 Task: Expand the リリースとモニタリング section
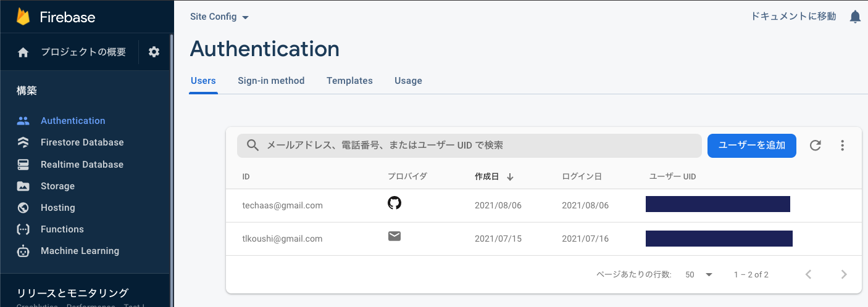point(72,293)
